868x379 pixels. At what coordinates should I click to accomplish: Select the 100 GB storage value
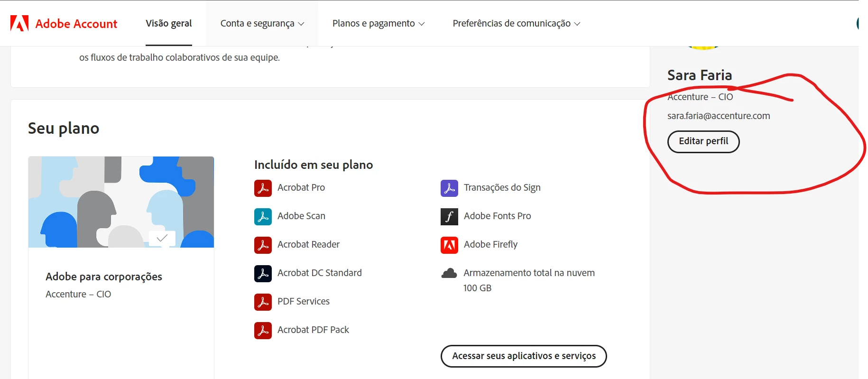tap(477, 288)
